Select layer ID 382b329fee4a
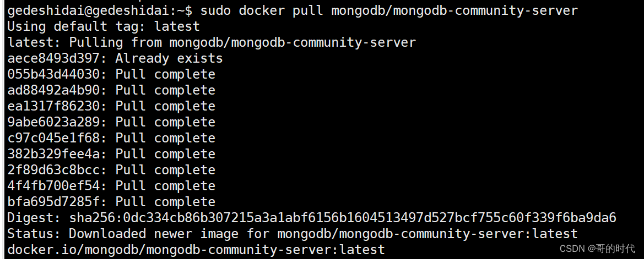The height and width of the screenshot is (259, 644). tap(57, 153)
